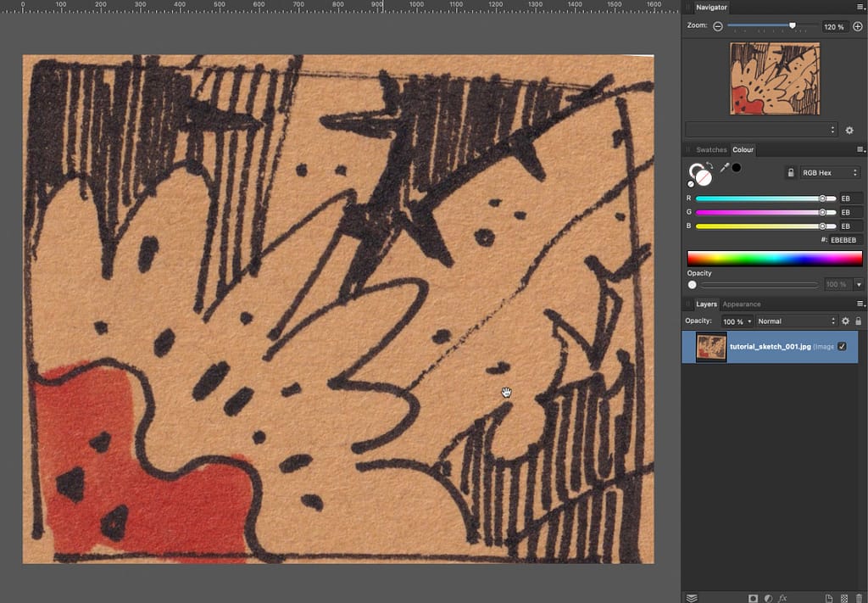The height and width of the screenshot is (603, 868).
Task: Pick the eyedropper colour picker tool
Action: [724, 168]
